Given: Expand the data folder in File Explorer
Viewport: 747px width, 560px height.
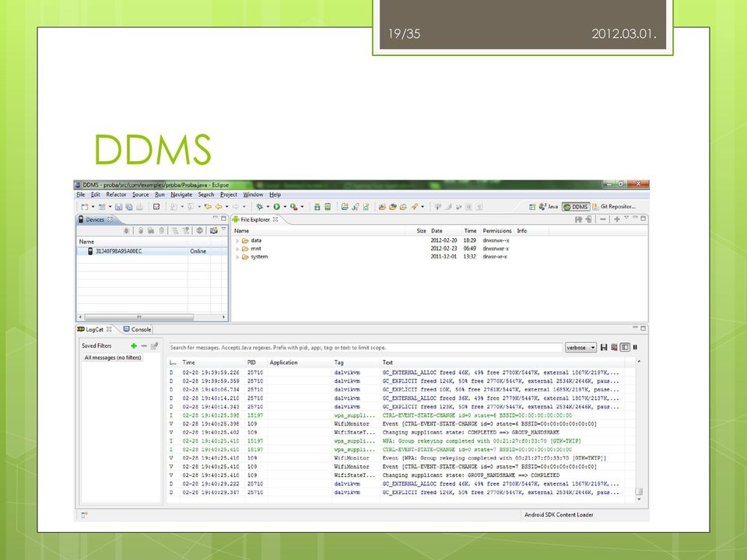Looking at the screenshot, I should 237,241.
